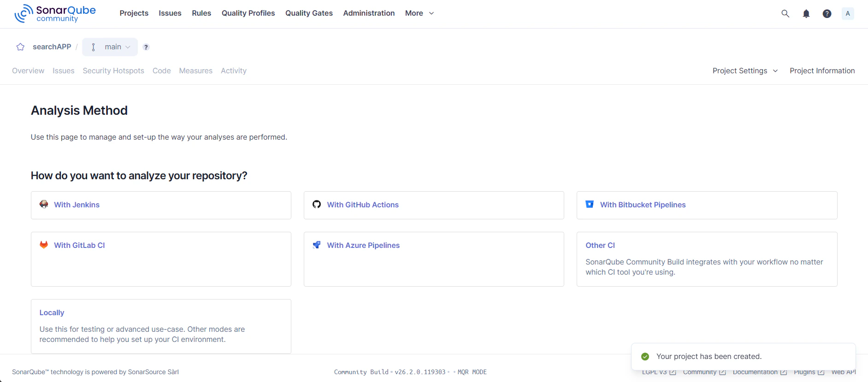Open Issues in the top navigation bar
Image resolution: width=868 pixels, height=382 pixels.
point(170,13)
